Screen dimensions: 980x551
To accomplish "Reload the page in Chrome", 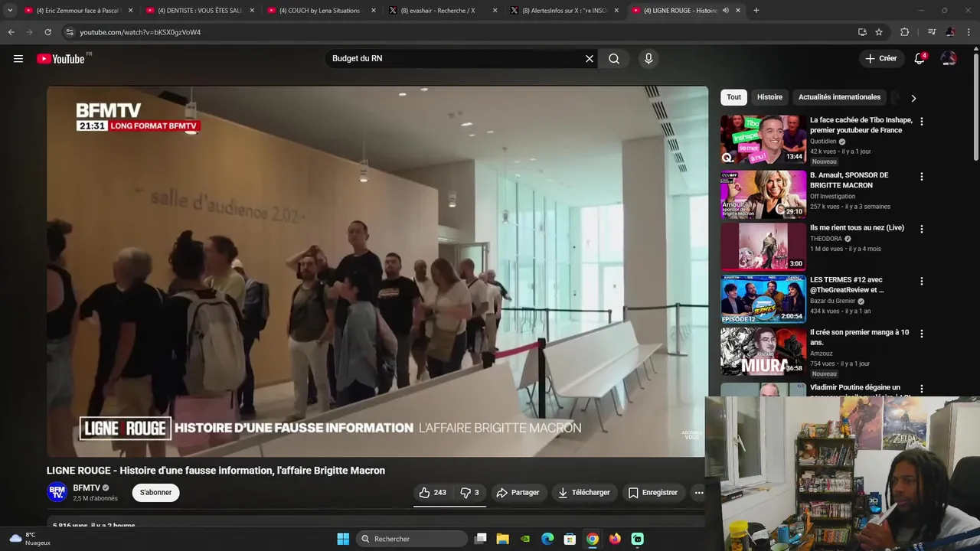I will point(47,32).
